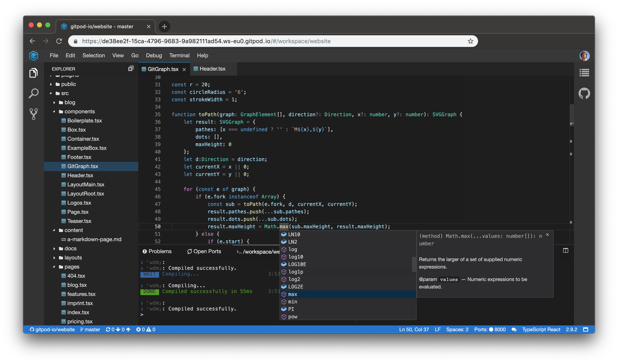Click the suggestion list scrollbar thumb
This screenshot has width=618, height=364.
click(x=414, y=264)
